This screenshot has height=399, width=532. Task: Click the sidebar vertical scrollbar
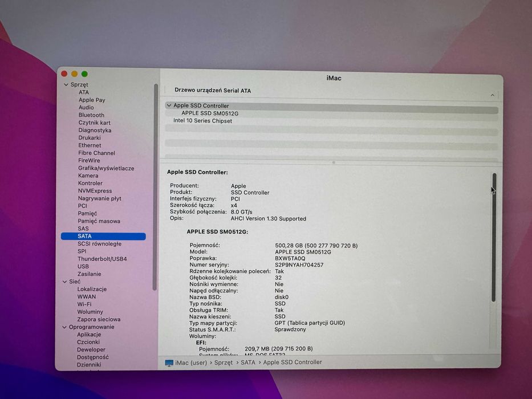click(156, 186)
